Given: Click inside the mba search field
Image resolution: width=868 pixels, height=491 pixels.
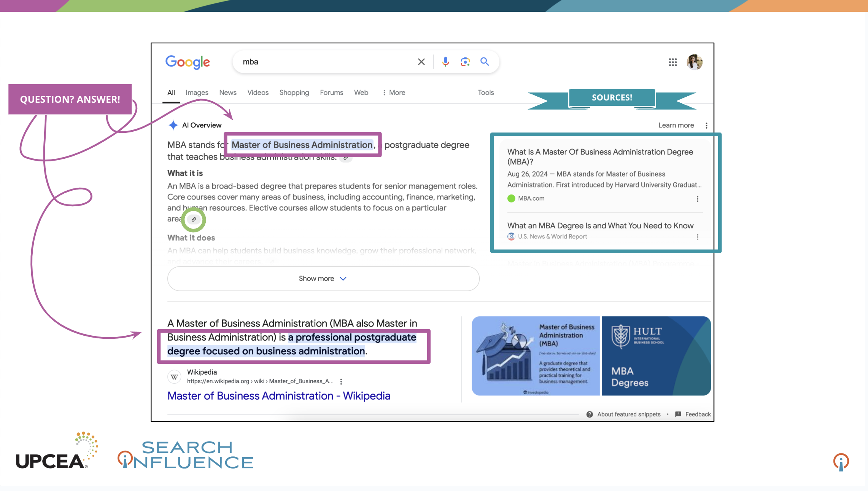Looking at the screenshot, I should 323,62.
